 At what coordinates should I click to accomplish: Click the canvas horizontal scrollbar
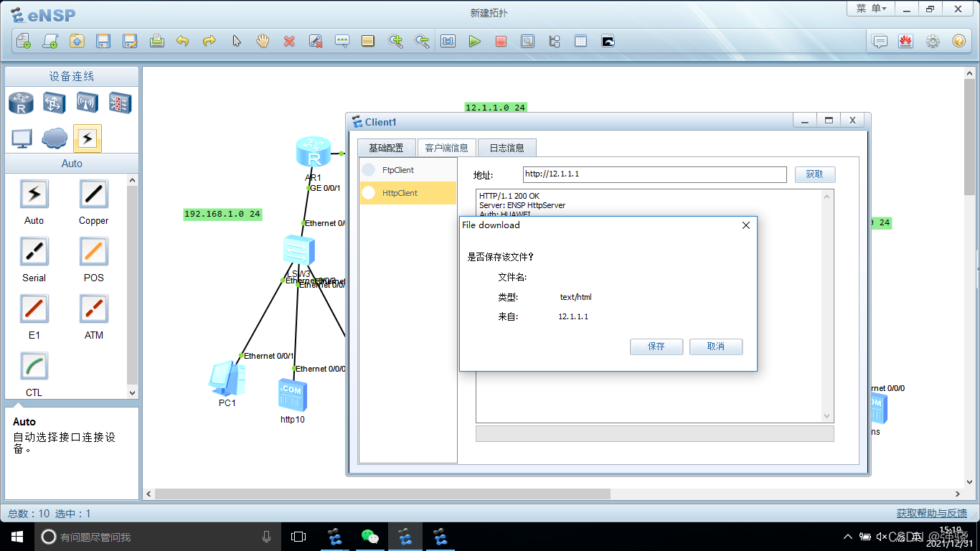(382, 494)
